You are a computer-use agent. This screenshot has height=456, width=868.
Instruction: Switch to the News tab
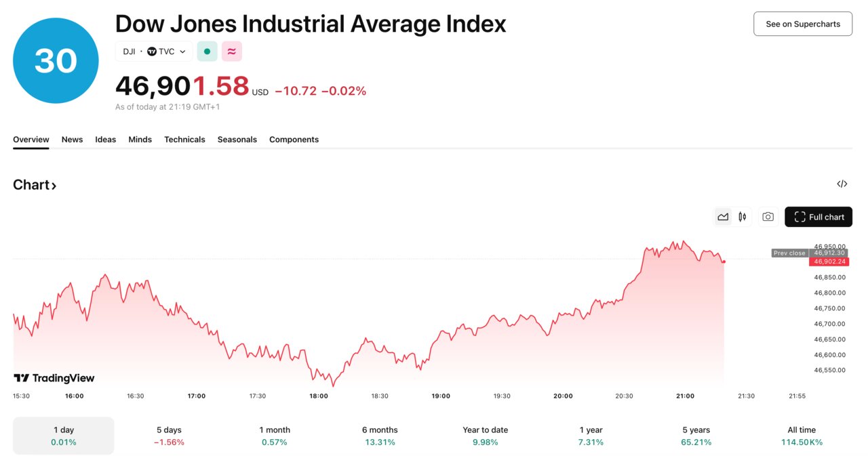(x=72, y=140)
